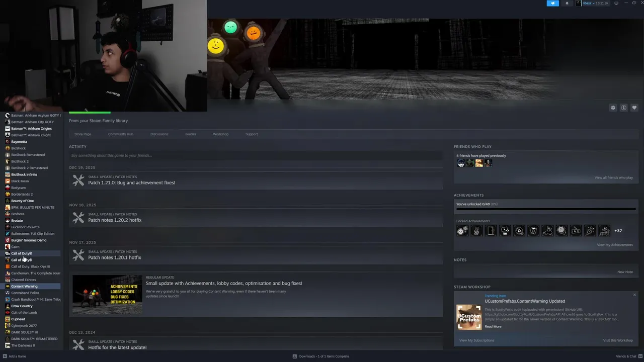The width and height of the screenshot is (644, 362).
Task: Open the Discussions tab
Action: [x=159, y=134]
